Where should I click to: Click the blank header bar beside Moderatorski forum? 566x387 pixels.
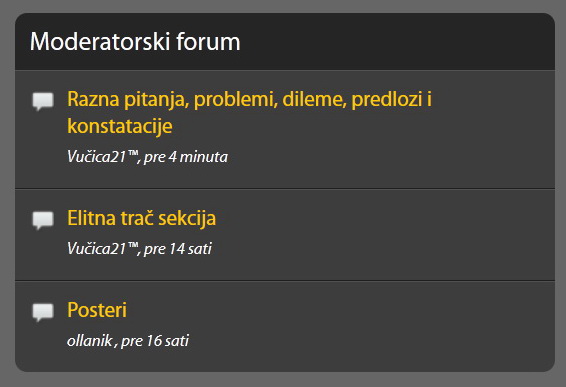click(397, 42)
